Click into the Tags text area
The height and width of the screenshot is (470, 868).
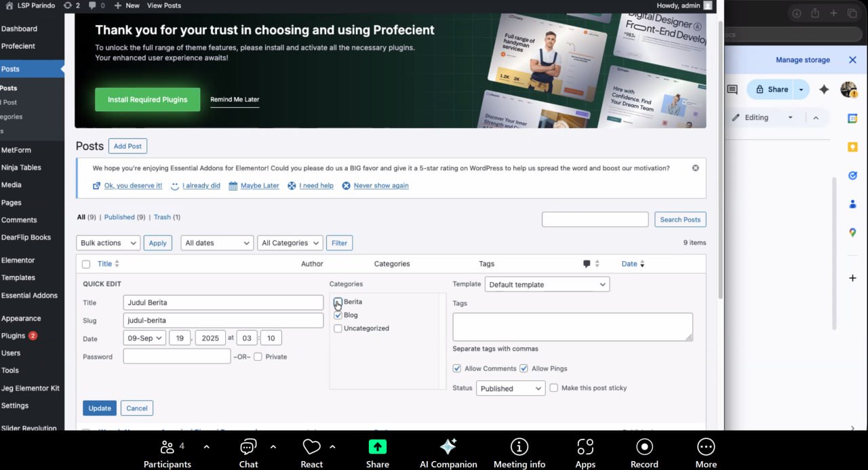(572, 327)
